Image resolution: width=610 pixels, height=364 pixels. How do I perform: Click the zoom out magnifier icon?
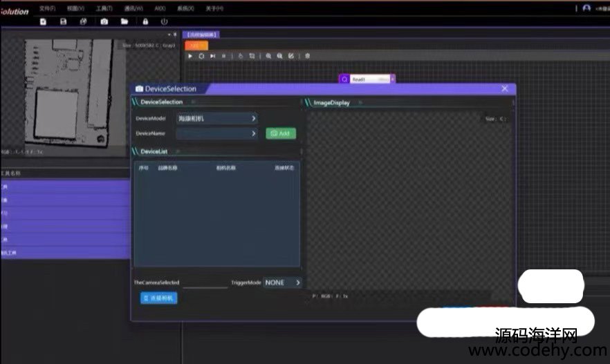(279, 56)
